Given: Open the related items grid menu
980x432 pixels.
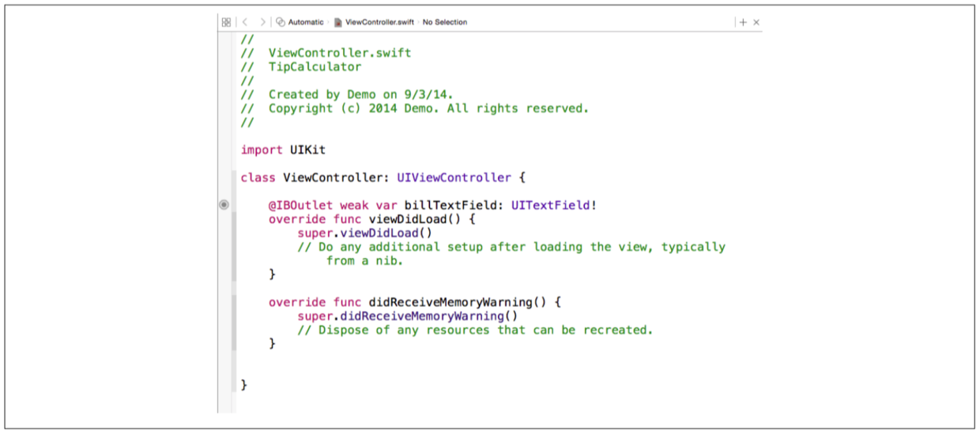Looking at the screenshot, I should 226,22.
